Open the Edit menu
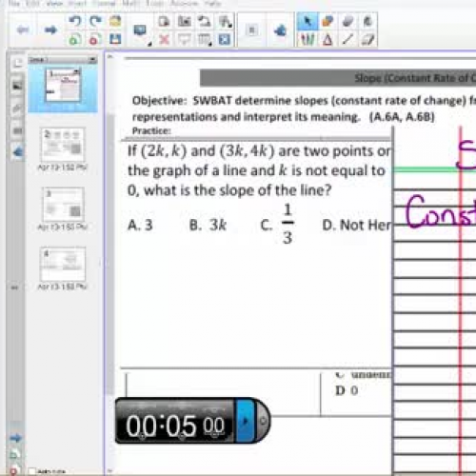 (x=32, y=4)
